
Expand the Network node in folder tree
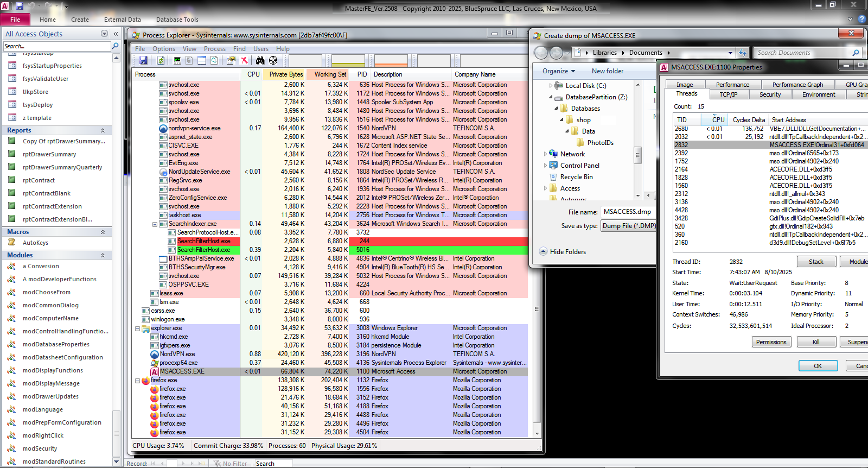click(x=545, y=154)
